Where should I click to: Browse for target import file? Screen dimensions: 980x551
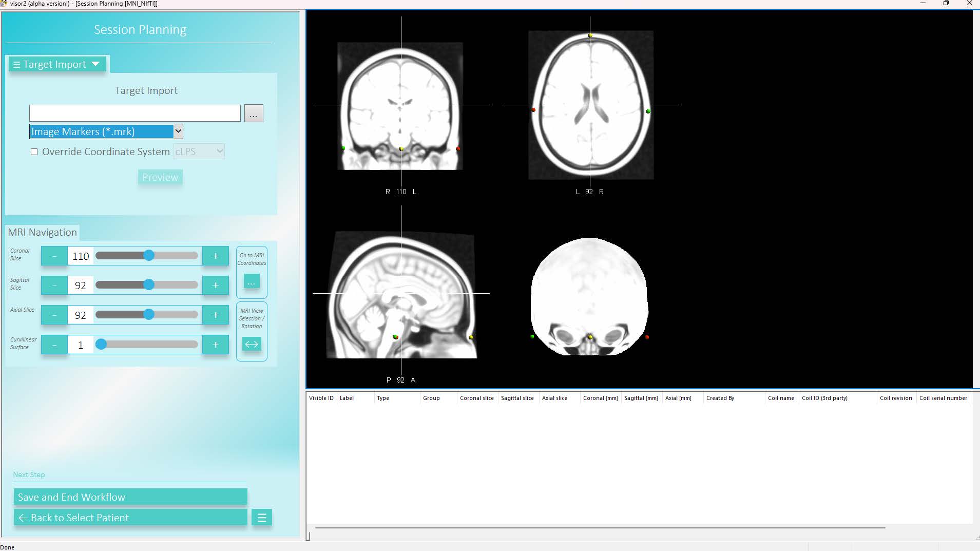click(254, 113)
